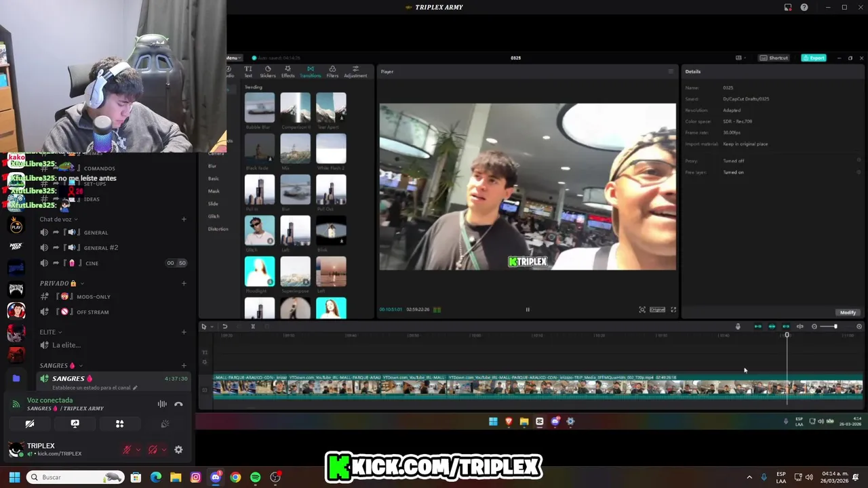This screenshot has width=868, height=488.
Task: Collapse the Chat de voz category
Action: [x=58, y=219]
